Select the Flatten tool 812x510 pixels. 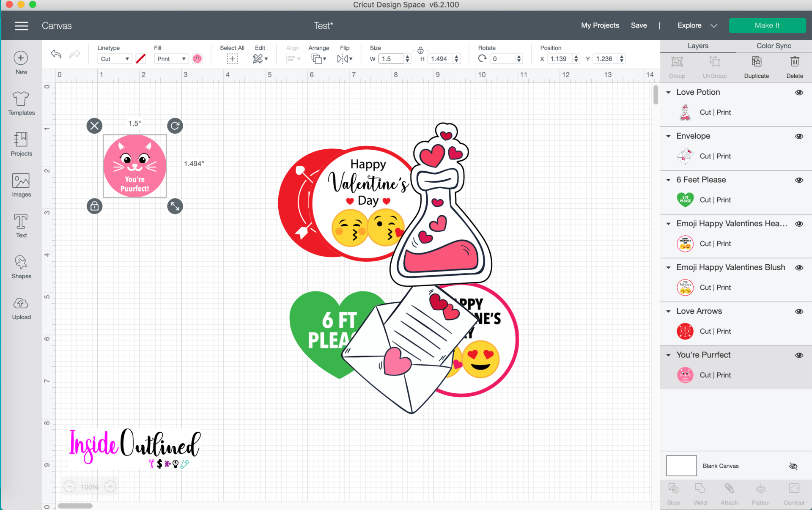point(761,493)
